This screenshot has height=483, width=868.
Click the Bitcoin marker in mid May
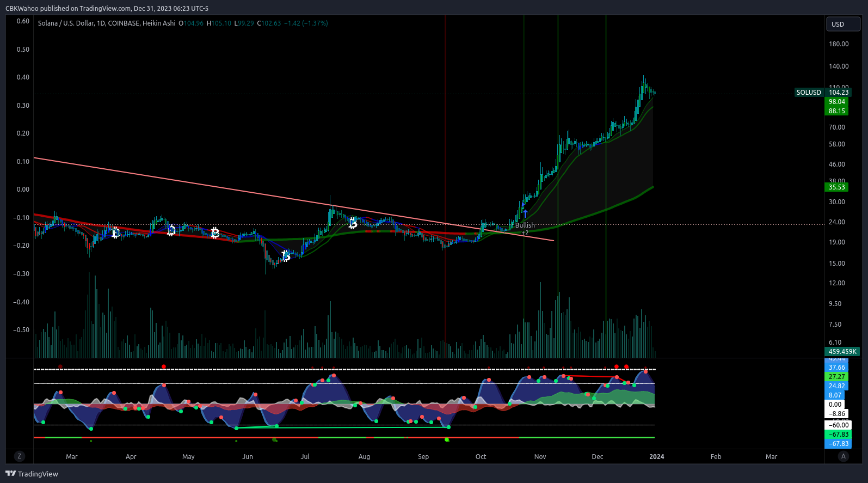[215, 233]
